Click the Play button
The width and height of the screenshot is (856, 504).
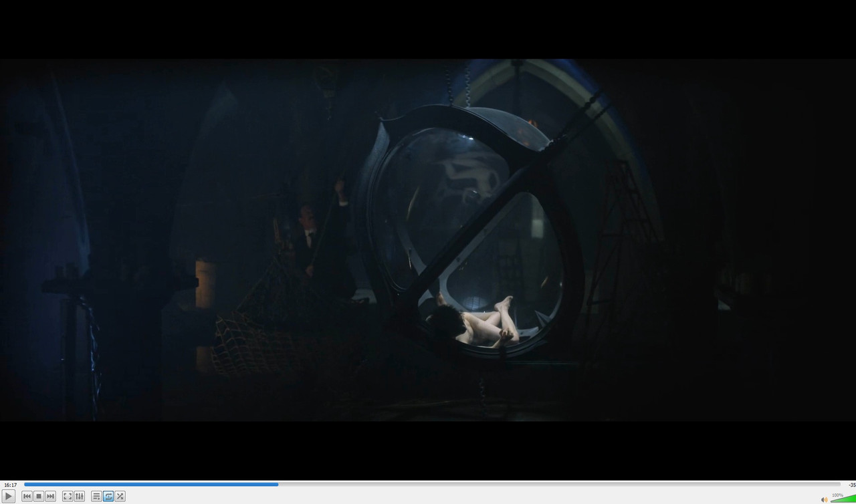click(8, 496)
